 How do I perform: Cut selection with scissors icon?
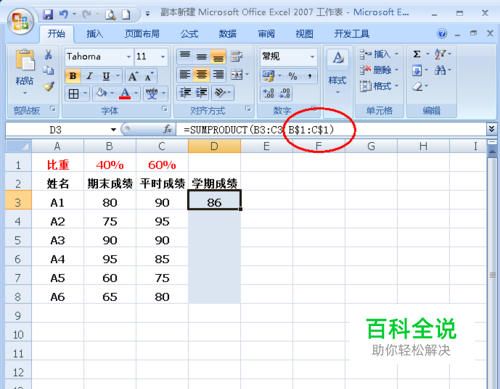(49, 54)
